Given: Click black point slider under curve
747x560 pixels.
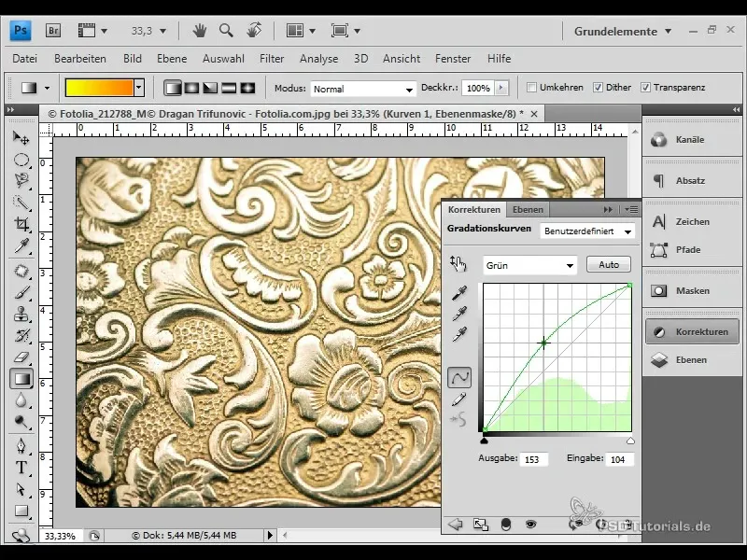Looking at the screenshot, I should (484, 441).
